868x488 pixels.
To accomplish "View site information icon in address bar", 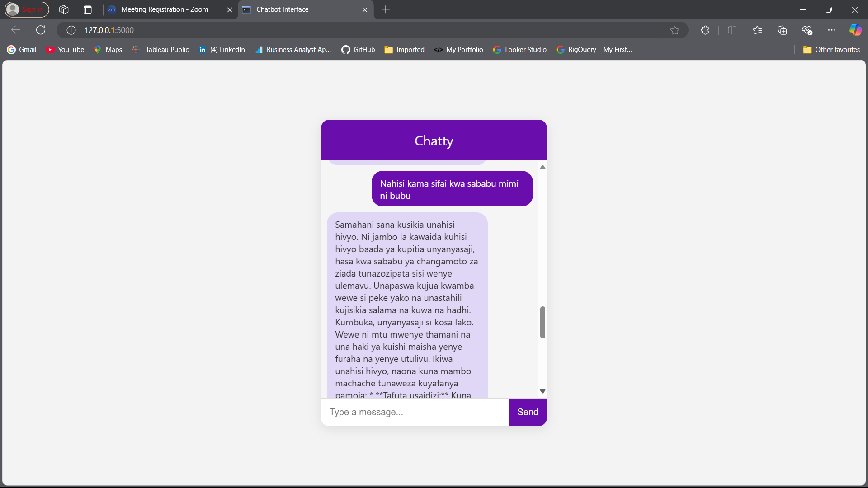I will point(71,30).
